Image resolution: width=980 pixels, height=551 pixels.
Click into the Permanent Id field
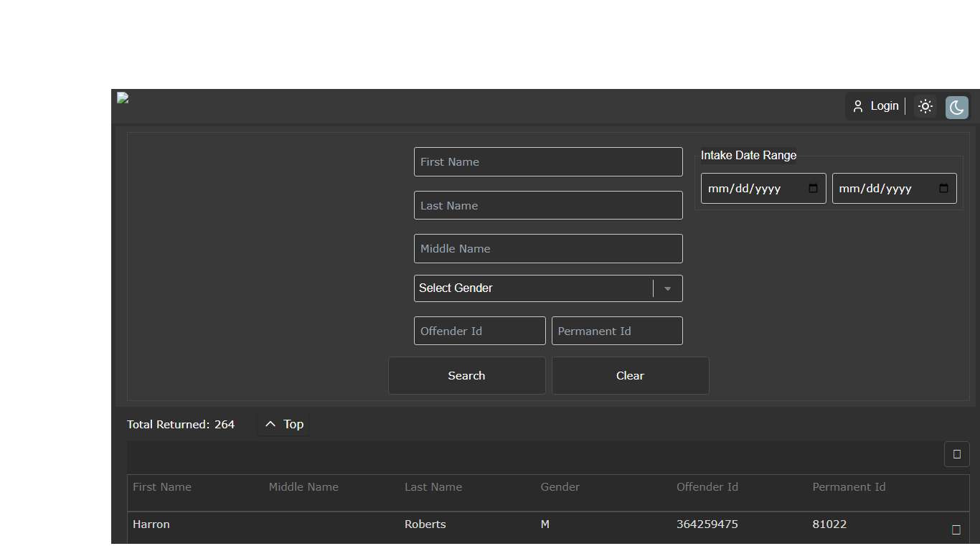(x=617, y=331)
